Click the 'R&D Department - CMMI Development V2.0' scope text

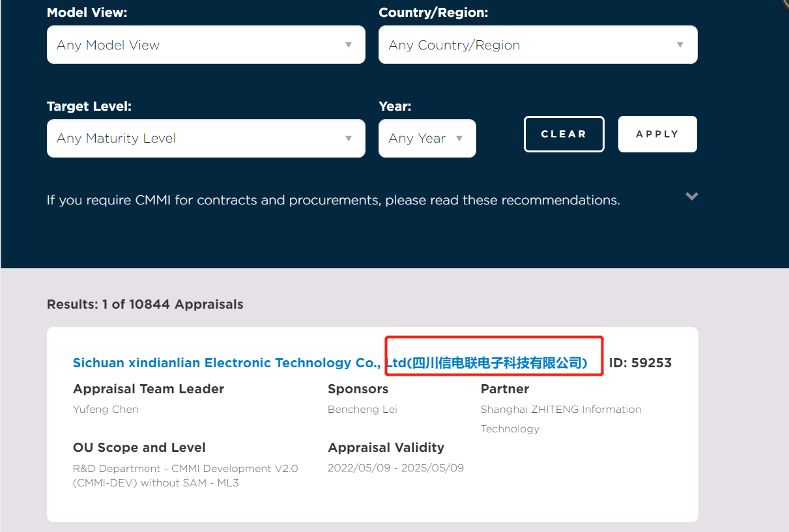tap(186, 475)
